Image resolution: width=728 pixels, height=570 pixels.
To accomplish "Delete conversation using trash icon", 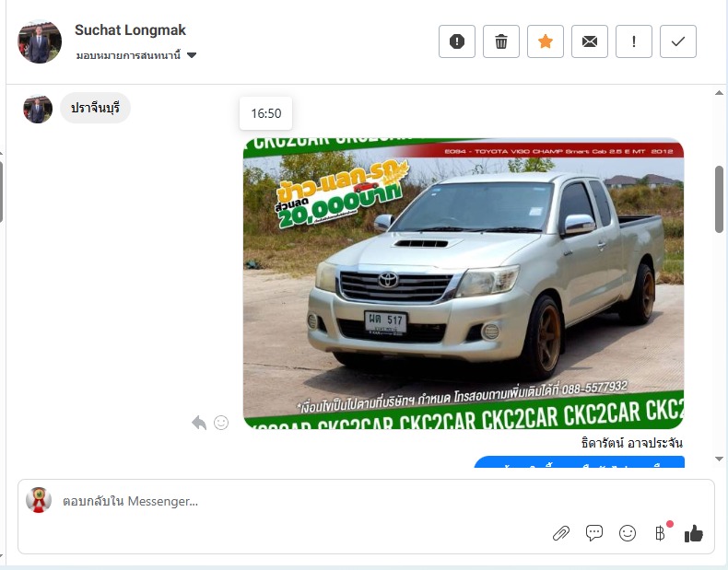I will click(x=501, y=41).
